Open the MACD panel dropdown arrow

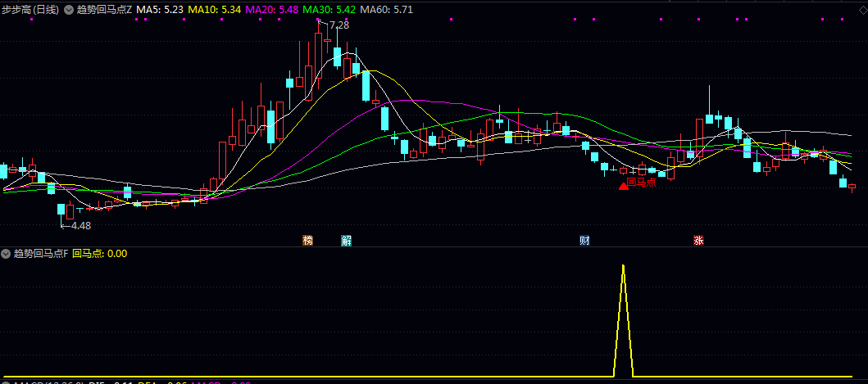point(7,382)
